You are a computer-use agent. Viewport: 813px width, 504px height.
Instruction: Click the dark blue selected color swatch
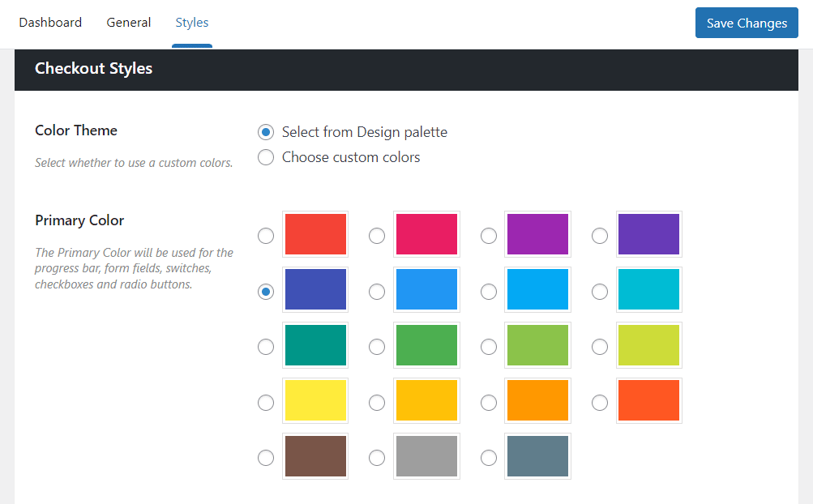315,289
